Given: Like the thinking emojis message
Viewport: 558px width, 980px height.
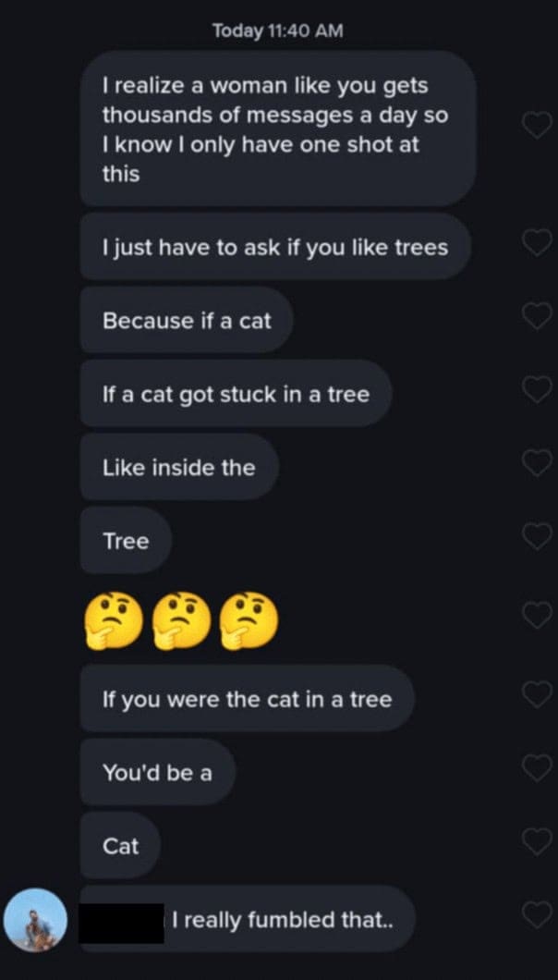Looking at the screenshot, I should (x=537, y=614).
